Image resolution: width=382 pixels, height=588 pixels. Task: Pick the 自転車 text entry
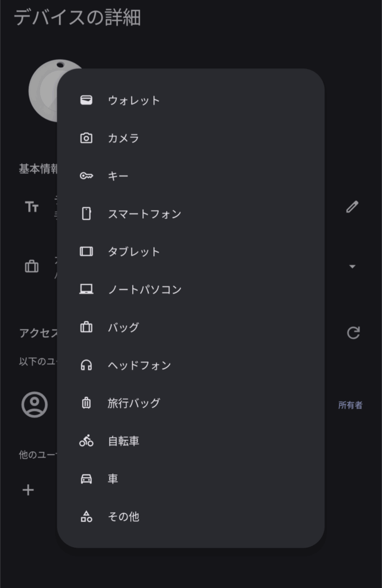[124, 441]
